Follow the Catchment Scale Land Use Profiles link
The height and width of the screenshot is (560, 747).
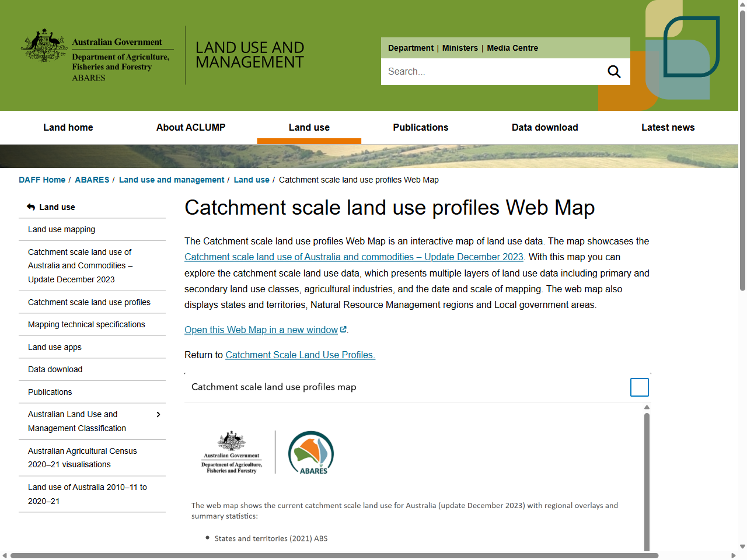(300, 355)
